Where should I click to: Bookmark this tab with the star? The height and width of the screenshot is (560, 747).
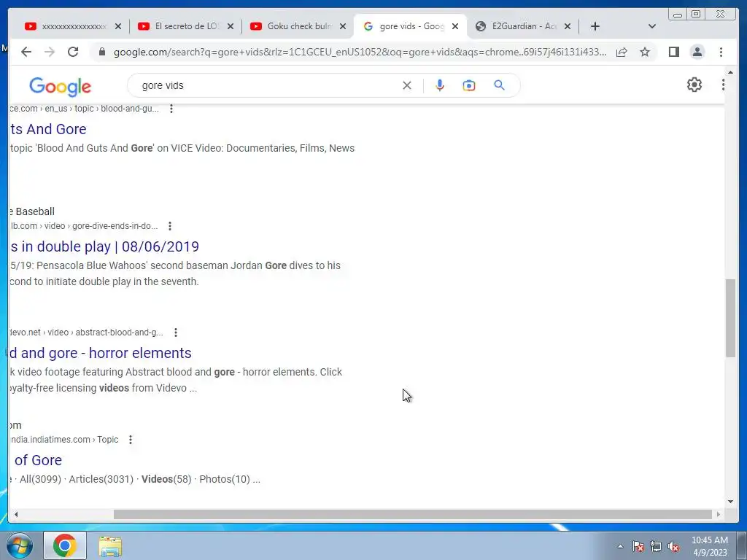(645, 52)
